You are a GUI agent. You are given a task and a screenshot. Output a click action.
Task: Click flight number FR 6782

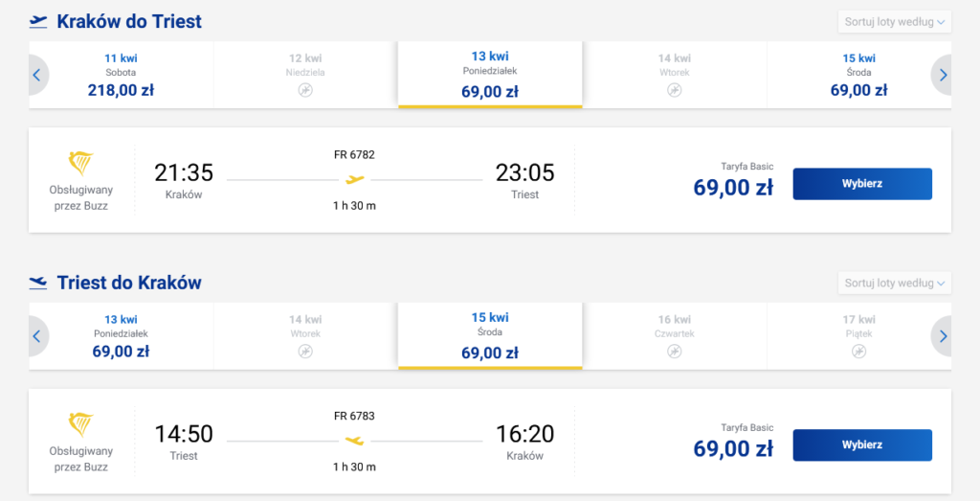[x=354, y=154]
